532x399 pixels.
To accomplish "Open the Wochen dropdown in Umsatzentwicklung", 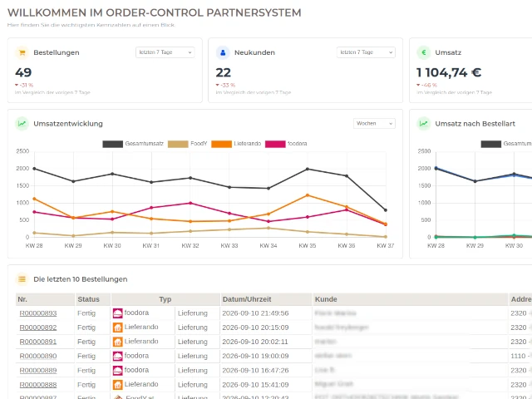I will point(374,124).
